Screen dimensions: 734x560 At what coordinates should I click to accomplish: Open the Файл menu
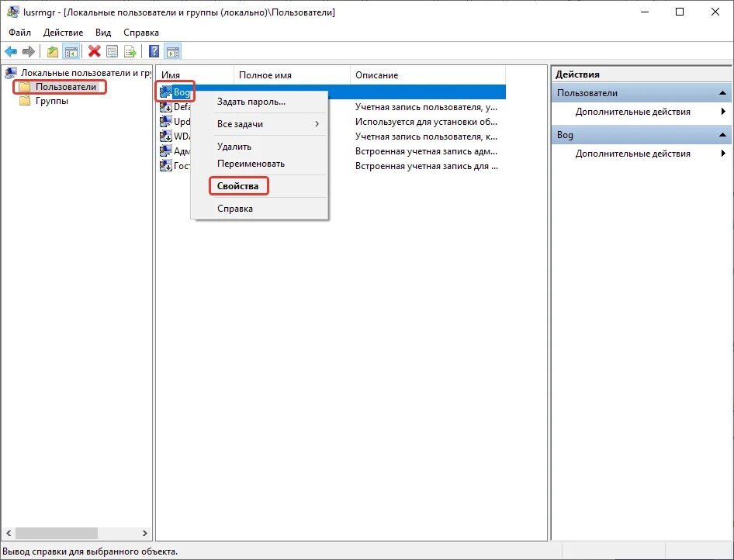point(19,33)
